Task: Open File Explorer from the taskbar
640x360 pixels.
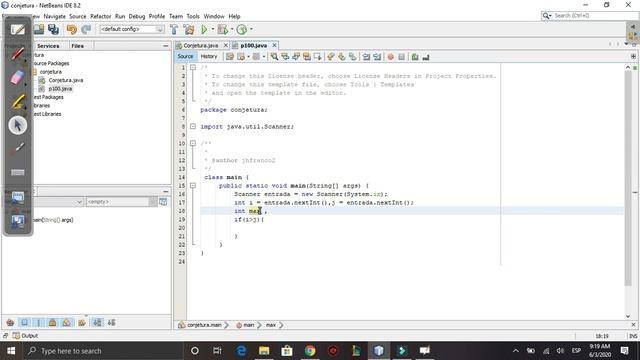Action: 264,351
